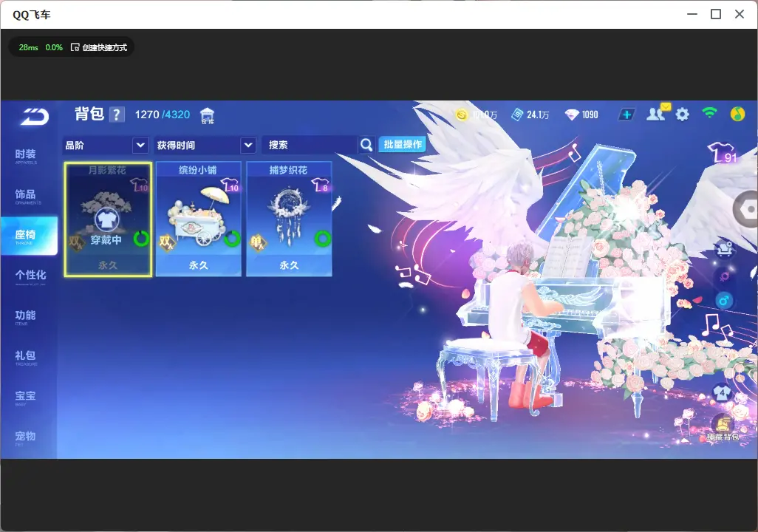
Task: Open the 宠物 tab
Action: (27, 437)
